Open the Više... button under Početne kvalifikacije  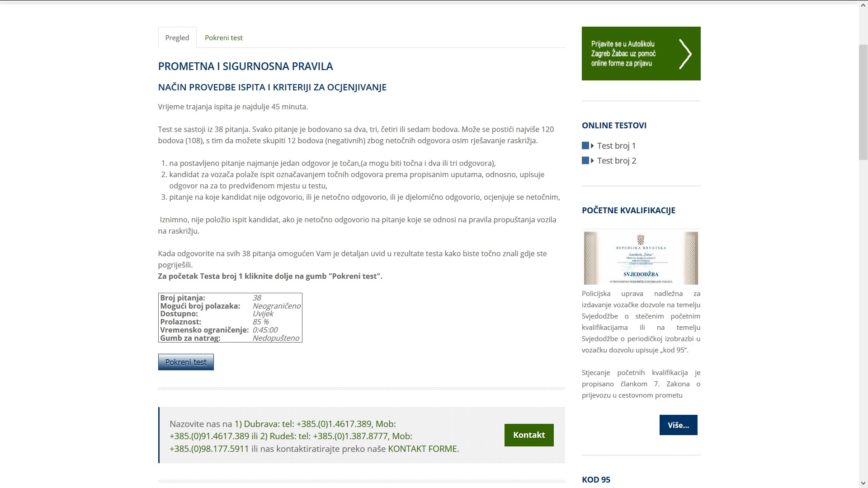[678, 425]
